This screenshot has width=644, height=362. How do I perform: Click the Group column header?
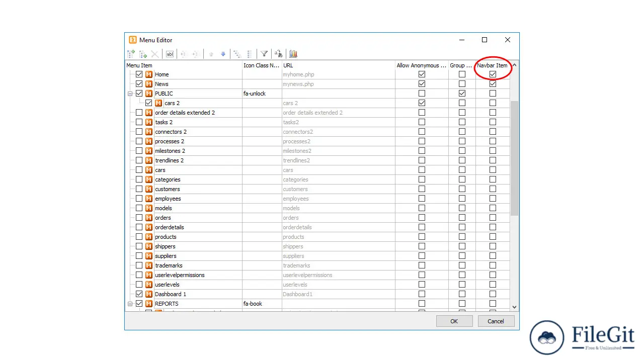click(462, 65)
